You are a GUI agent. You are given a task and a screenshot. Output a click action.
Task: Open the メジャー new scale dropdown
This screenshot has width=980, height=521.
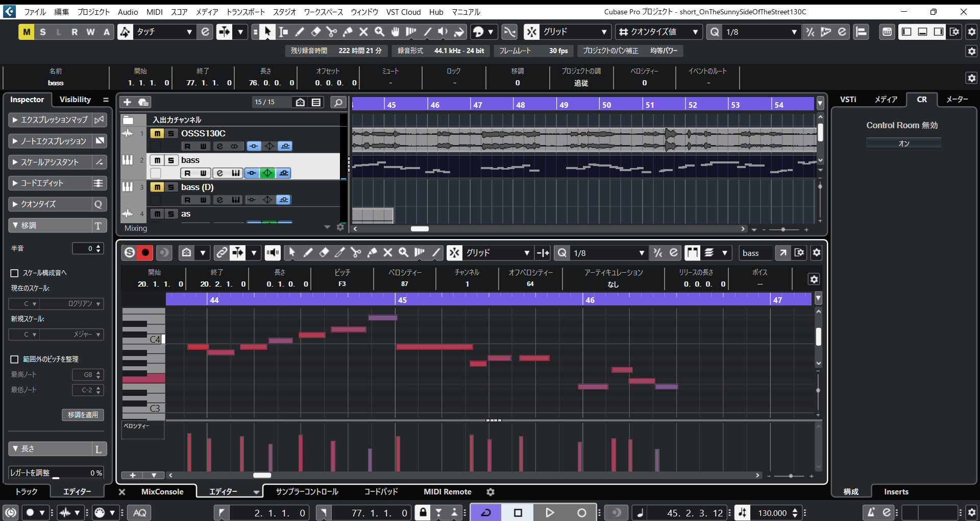tap(71, 334)
